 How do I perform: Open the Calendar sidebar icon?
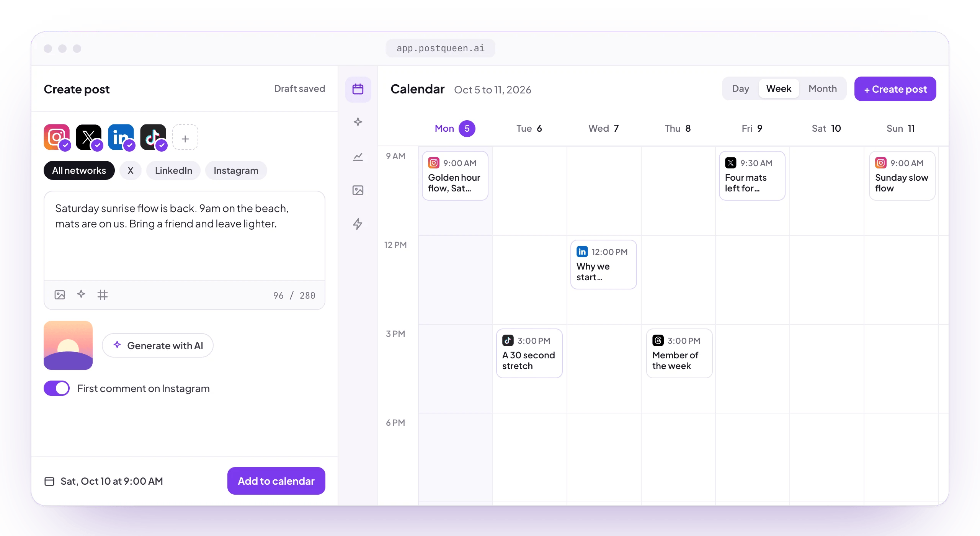[x=358, y=89]
